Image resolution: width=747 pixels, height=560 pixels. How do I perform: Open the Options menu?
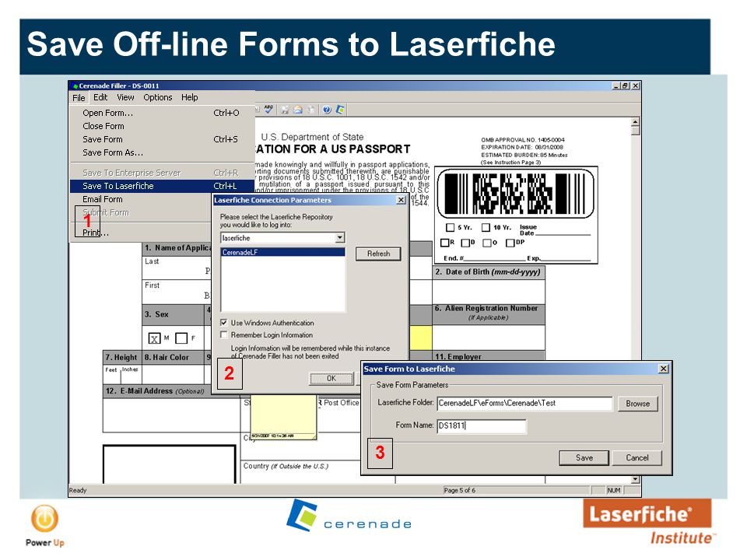pyautogui.click(x=158, y=97)
